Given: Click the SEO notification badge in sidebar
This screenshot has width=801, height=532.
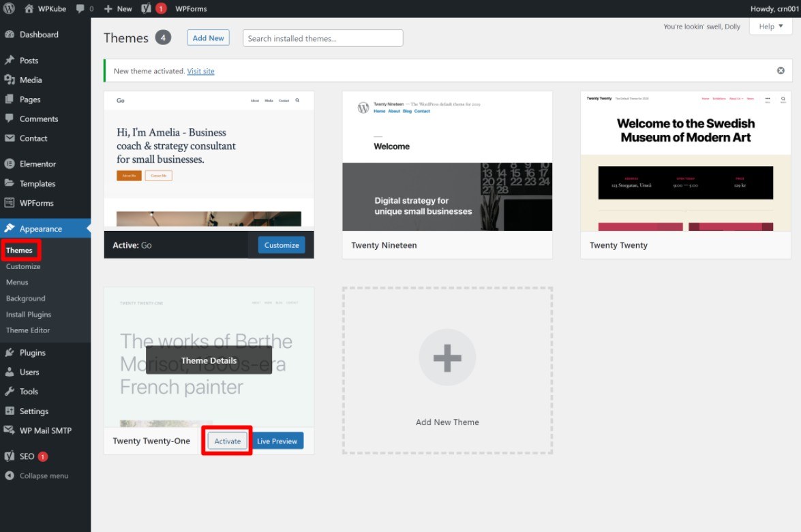Looking at the screenshot, I should coord(43,456).
